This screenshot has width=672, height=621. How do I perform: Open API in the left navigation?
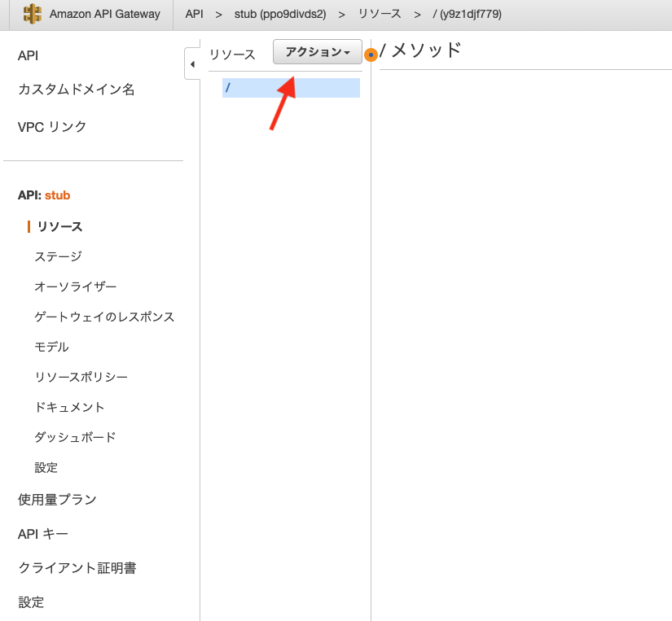pos(28,55)
